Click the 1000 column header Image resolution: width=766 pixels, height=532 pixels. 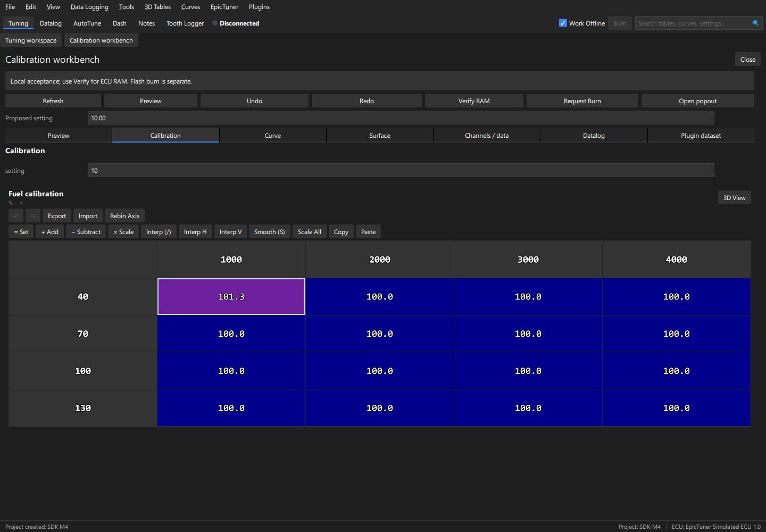(x=231, y=260)
